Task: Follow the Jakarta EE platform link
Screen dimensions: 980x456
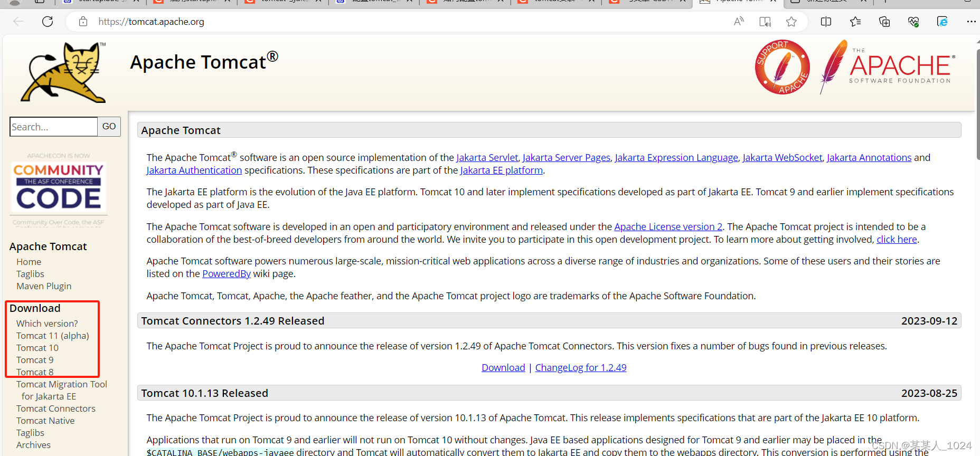Action: (502, 170)
